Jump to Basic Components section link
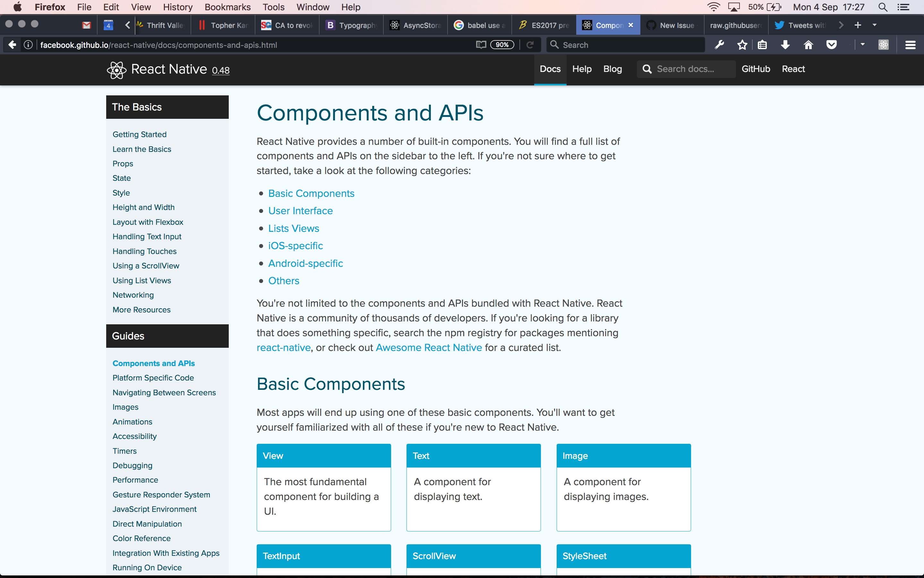 coord(311,193)
